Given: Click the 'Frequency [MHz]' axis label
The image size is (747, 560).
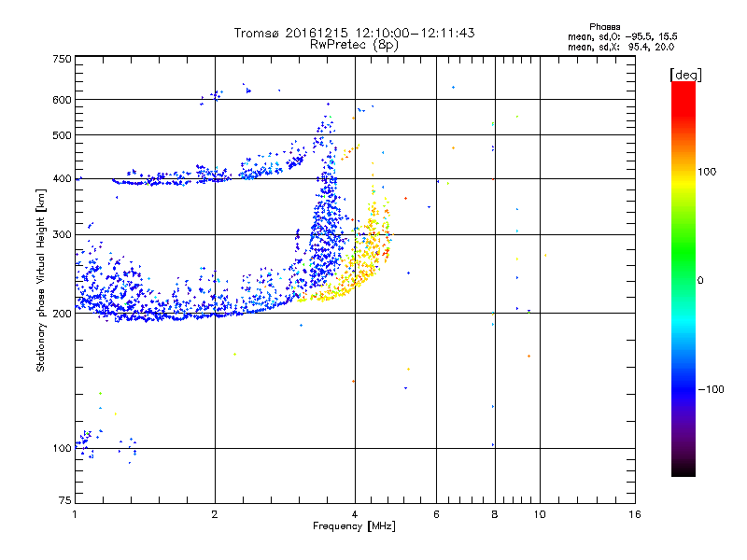Looking at the screenshot, I should point(354,526).
